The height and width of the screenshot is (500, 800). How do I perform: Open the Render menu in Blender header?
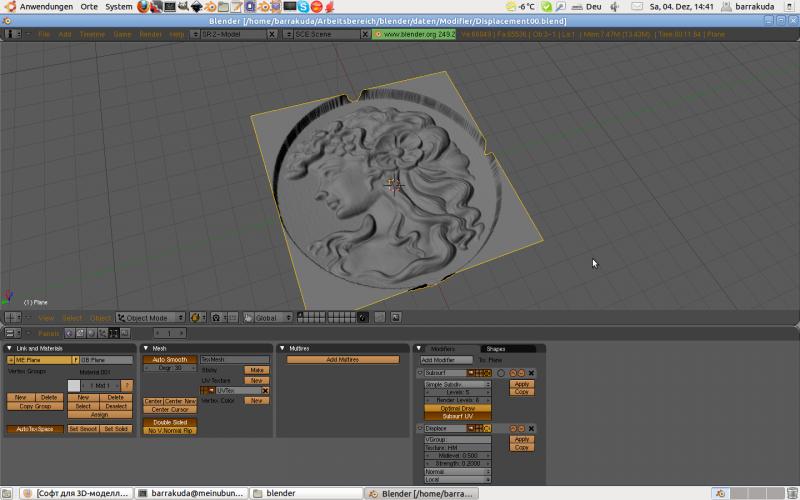point(150,34)
